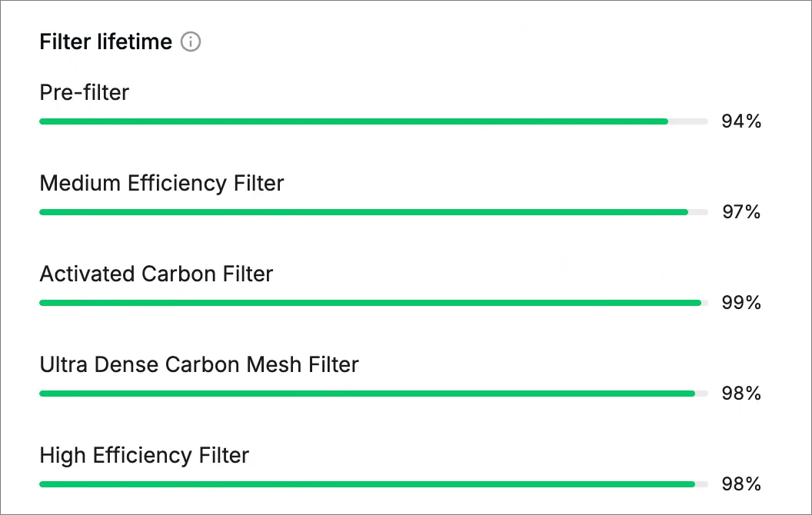Click the 99% Activated Carbon value
The height and width of the screenshot is (515, 812).
[741, 302]
